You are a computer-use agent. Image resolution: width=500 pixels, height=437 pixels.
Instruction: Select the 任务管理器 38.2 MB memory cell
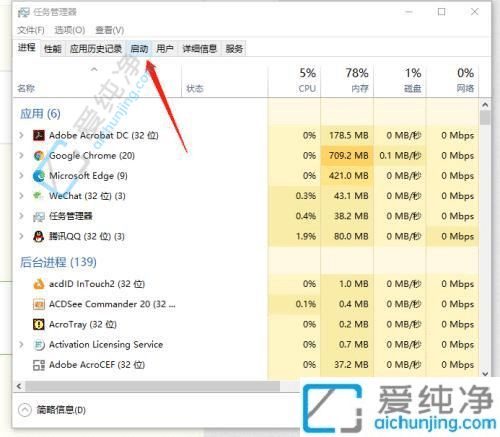pyautogui.click(x=347, y=216)
